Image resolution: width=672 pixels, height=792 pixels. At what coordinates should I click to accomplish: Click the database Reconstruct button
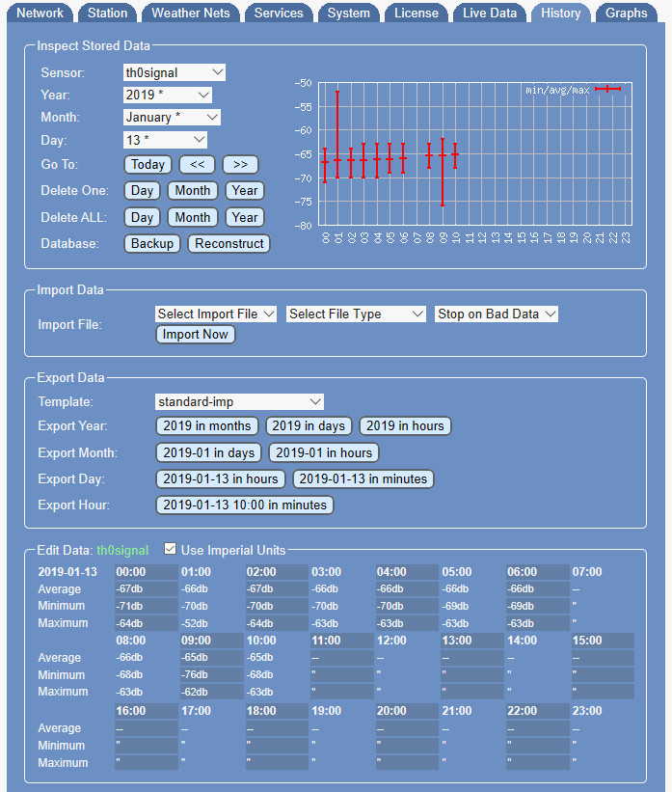click(229, 244)
